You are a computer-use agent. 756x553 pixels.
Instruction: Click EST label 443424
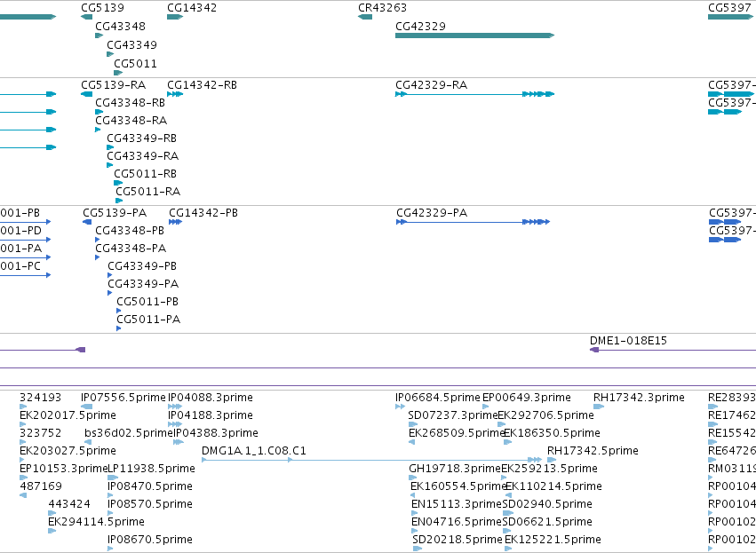(x=69, y=504)
